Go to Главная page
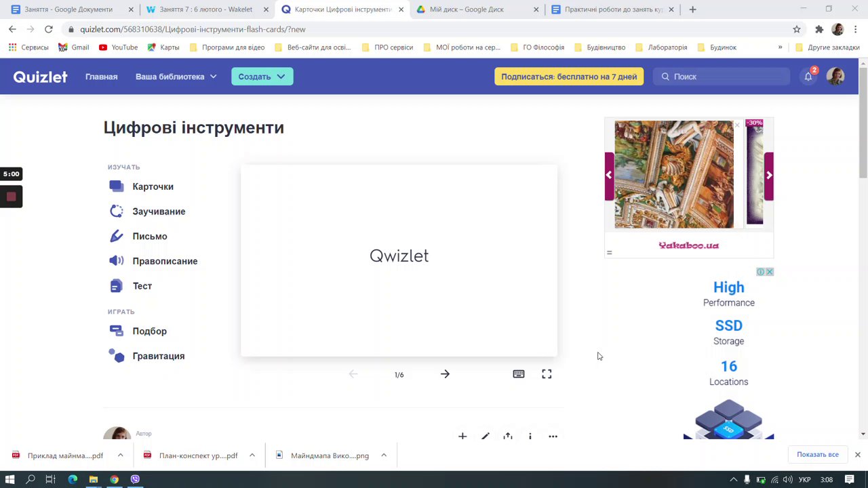Viewport: 868px width, 488px height. tap(102, 77)
